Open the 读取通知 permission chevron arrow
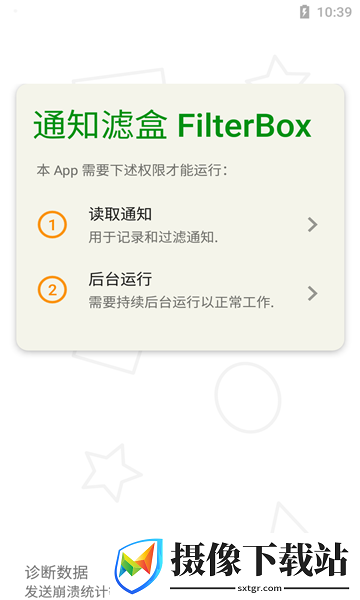This screenshot has height=600, width=360. [x=313, y=225]
